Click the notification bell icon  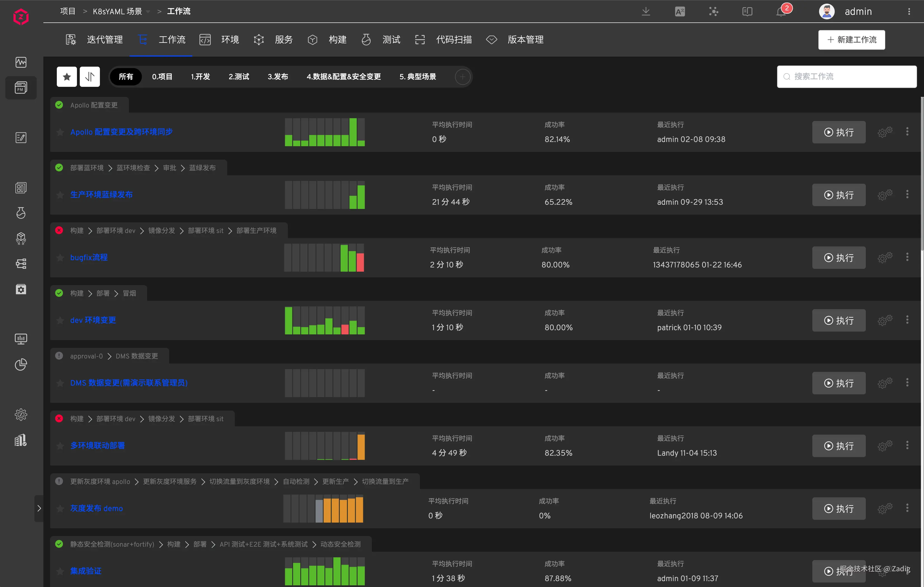point(781,11)
